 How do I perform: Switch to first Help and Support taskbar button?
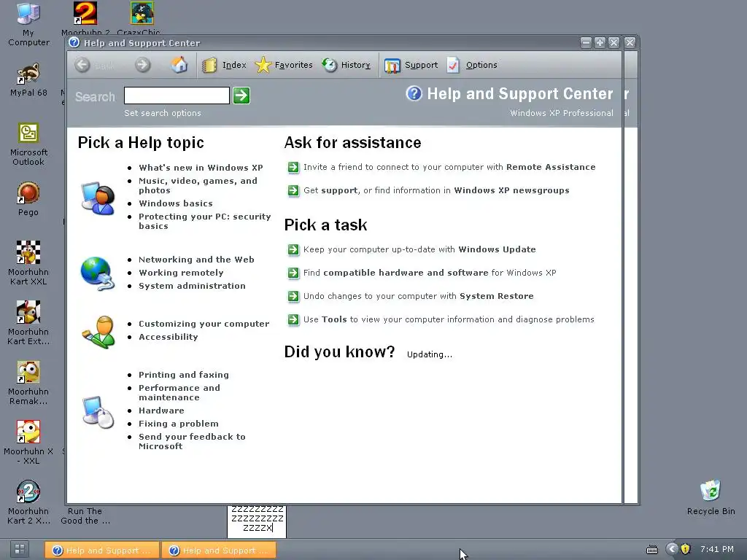tap(102, 550)
